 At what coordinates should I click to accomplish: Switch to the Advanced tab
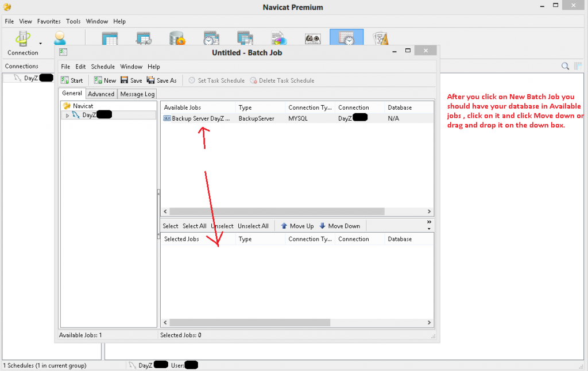click(x=101, y=94)
